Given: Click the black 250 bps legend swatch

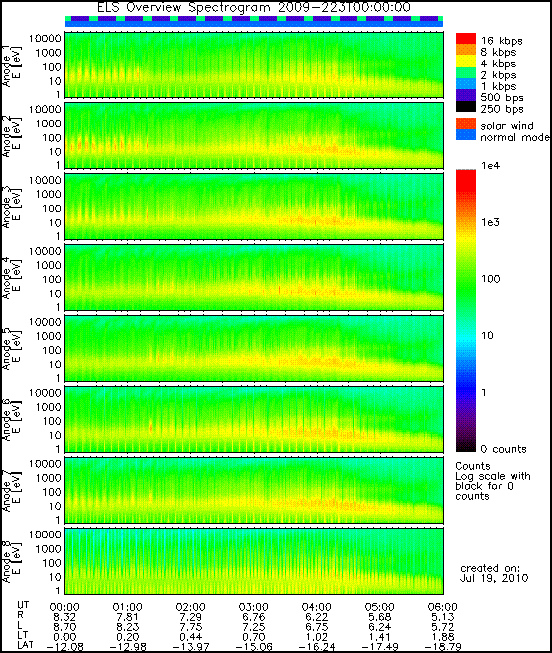Looking at the screenshot, I should pyautogui.click(x=466, y=107).
